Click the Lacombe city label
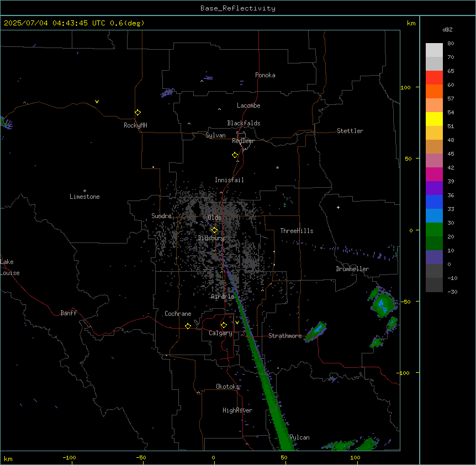Viewport: 476px width, 465px height. (248, 105)
